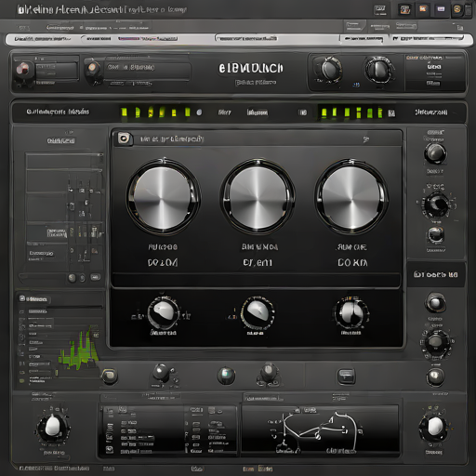
Task: Click the large white knob in the bottom-left corner
Action: click(53, 427)
